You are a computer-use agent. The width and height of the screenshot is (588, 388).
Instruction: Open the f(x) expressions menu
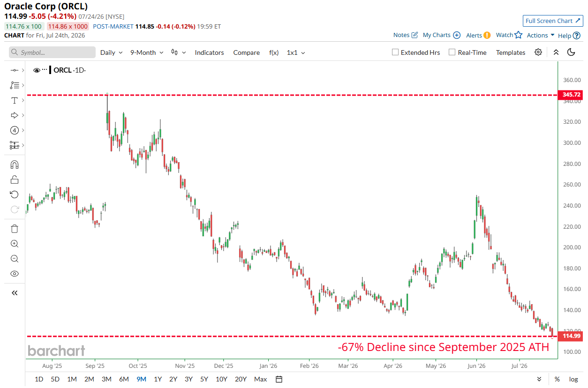pos(274,52)
